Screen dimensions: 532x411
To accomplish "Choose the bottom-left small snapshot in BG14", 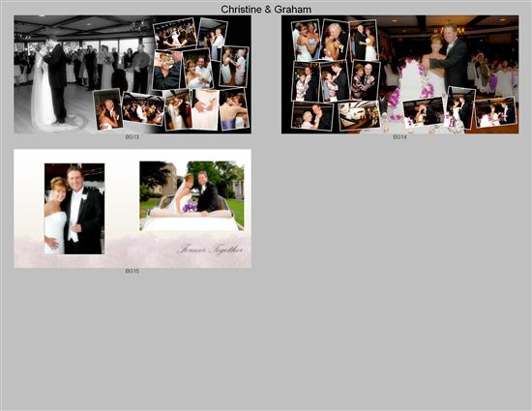I will click(312, 116).
